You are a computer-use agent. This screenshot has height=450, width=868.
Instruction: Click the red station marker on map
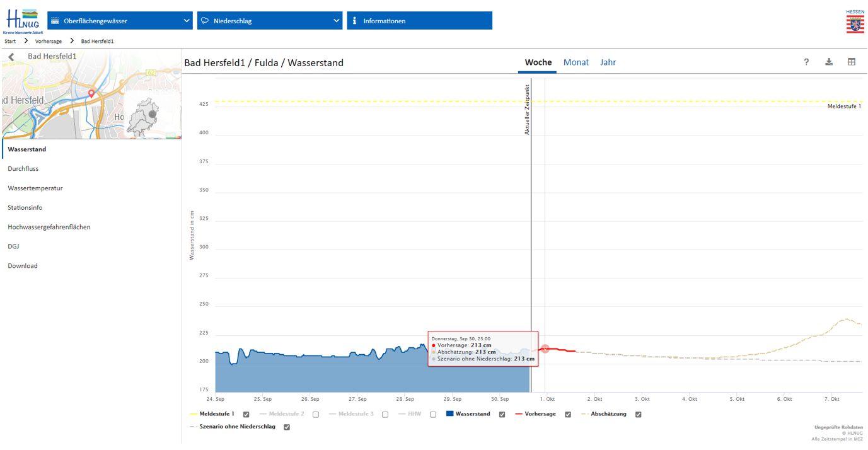[91, 94]
